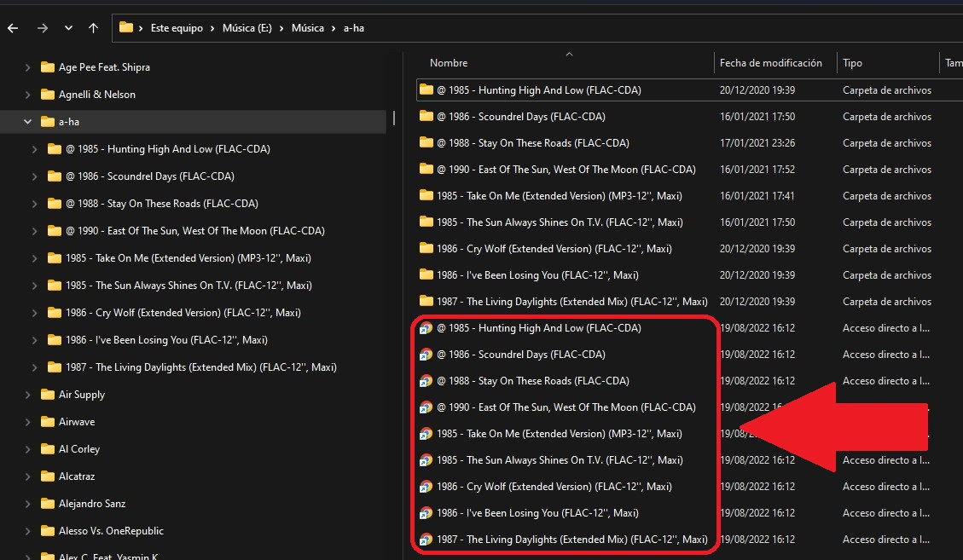The width and height of the screenshot is (963, 560).
Task: Sort by the Nombre column header
Action: coord(449,62)
